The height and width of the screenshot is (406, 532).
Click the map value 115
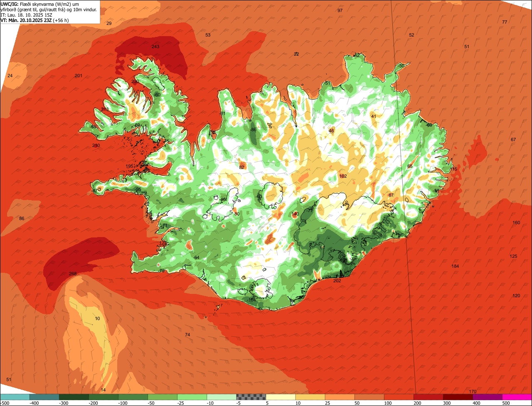pyautogui.click(x=453, y=169)
